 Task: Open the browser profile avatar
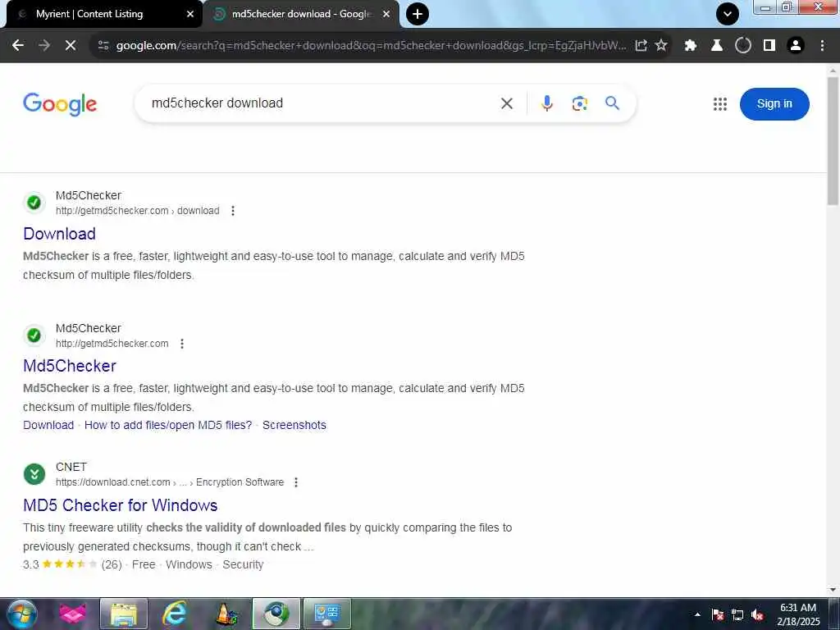796,46
